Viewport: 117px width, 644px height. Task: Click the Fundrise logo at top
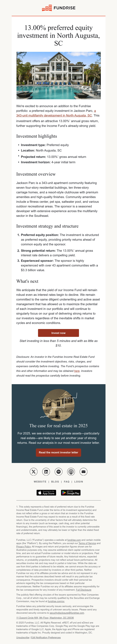point(59,8)
